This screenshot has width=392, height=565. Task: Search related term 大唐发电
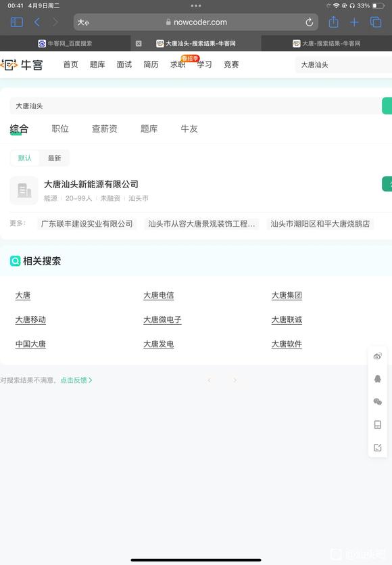159,344
